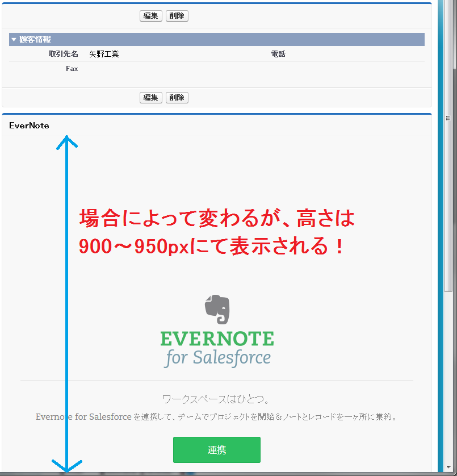Click the Evernote for Salesforce description sentence
Viewport: 457px width, 476px height.
pos(217,417)
